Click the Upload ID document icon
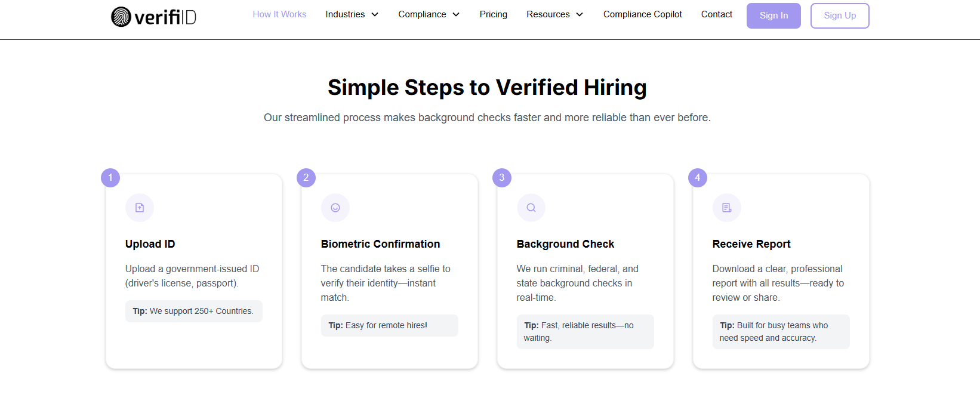The width and height of the screenshot is (980, 407). (x=140, y=208)
